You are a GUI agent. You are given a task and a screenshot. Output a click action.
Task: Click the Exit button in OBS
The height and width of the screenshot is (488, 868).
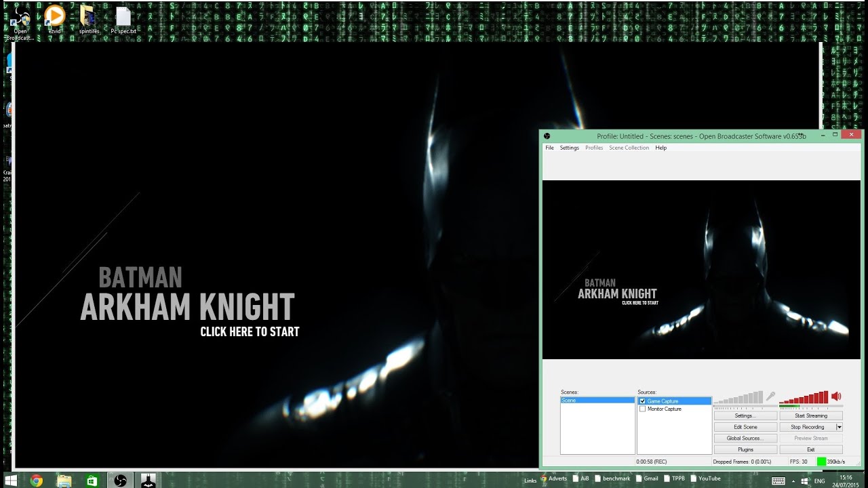click(811, 449)
